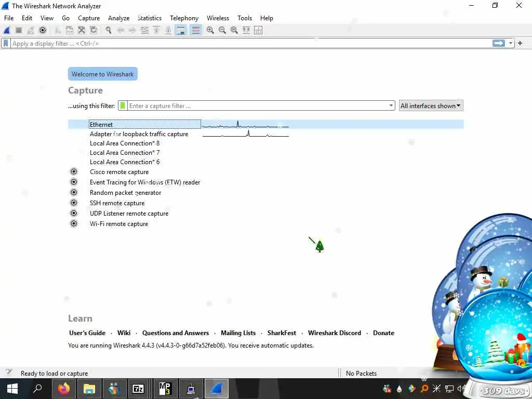Open the Edit menu
This screenshot has height=399, width=532.
tap(27, 18)
